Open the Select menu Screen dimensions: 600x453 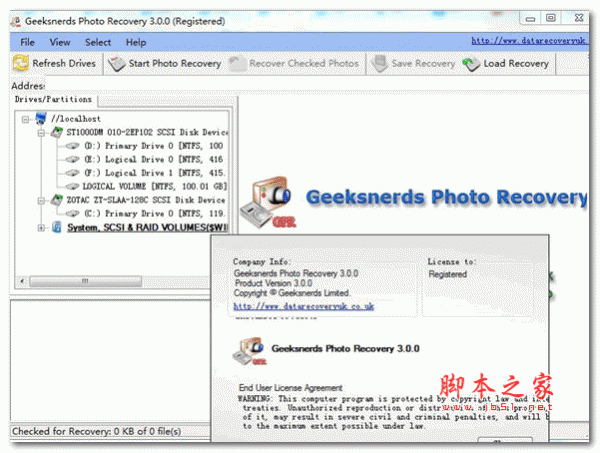point(98,42)
